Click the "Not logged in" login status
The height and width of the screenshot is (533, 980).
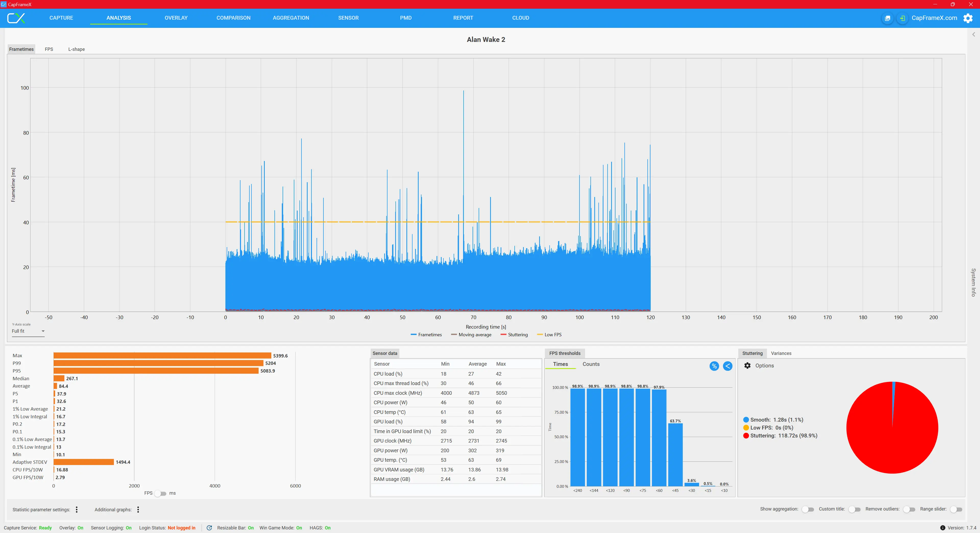click(x=182, y=528)
